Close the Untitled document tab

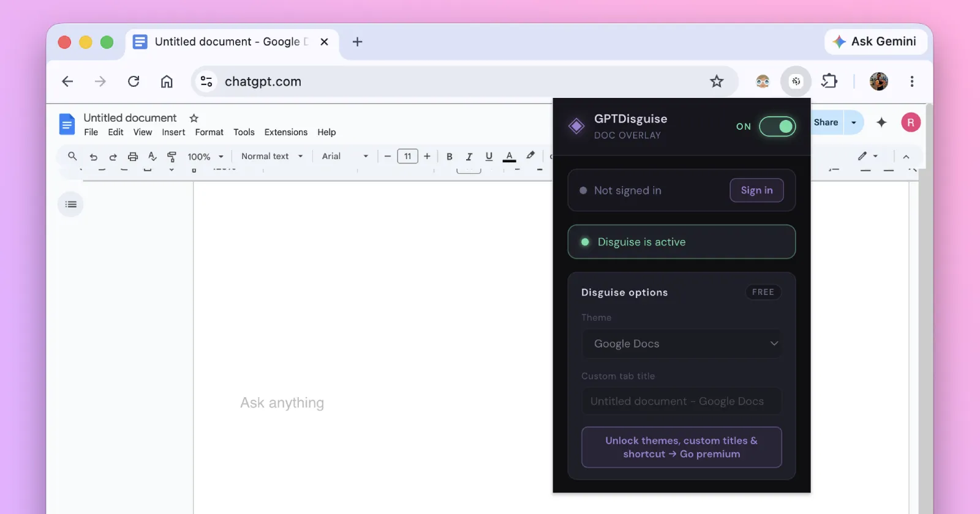325,42
